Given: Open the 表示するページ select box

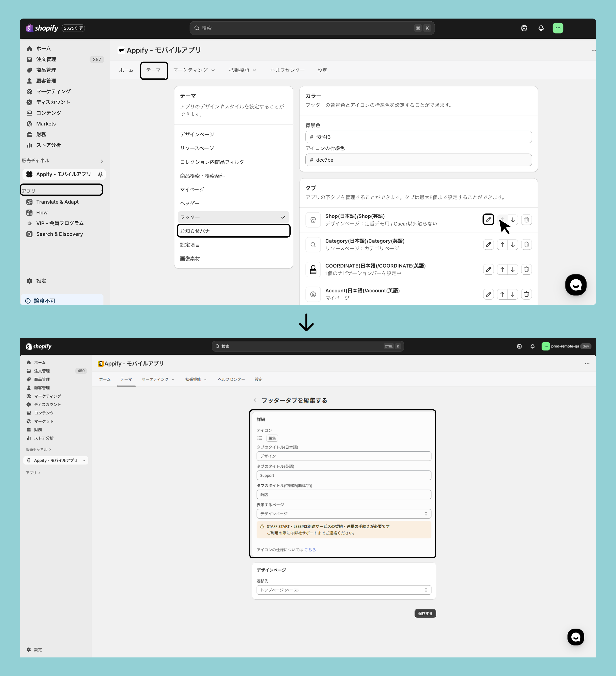Looking at the screenshot, I should coord(344,514).
